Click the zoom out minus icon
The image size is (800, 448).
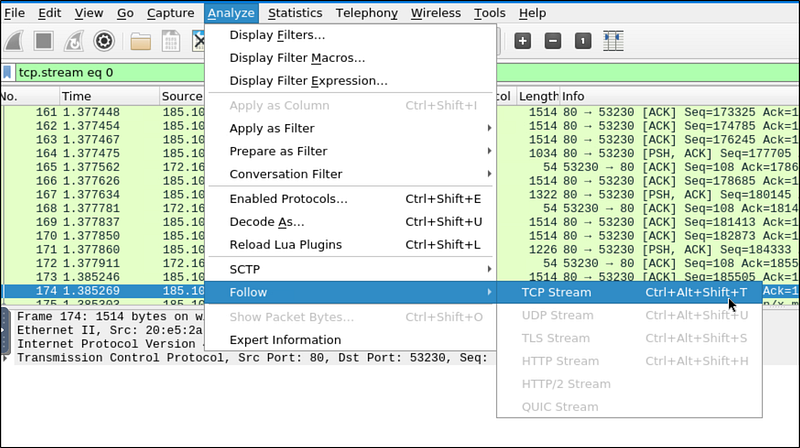pyautogui.click(x=552, y=41)
